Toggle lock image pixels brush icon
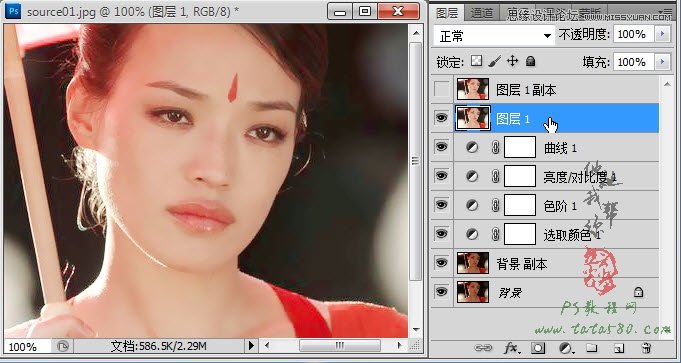The height and width of the screenshot is (363, 681). [495, 61]
